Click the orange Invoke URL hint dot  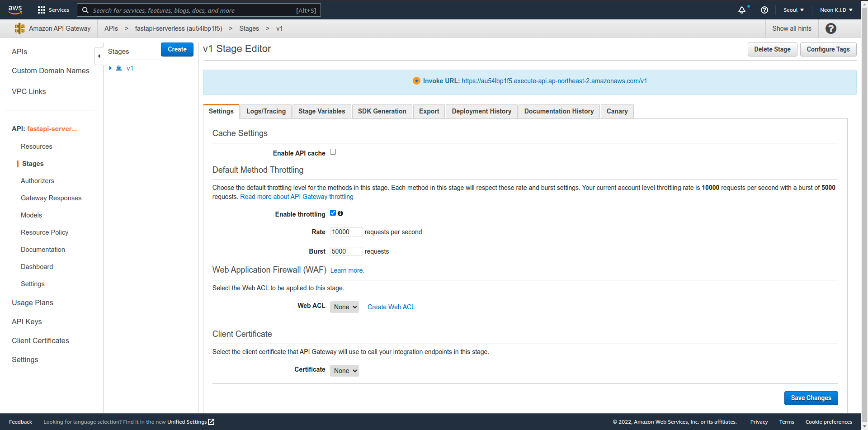coord(416,81)
